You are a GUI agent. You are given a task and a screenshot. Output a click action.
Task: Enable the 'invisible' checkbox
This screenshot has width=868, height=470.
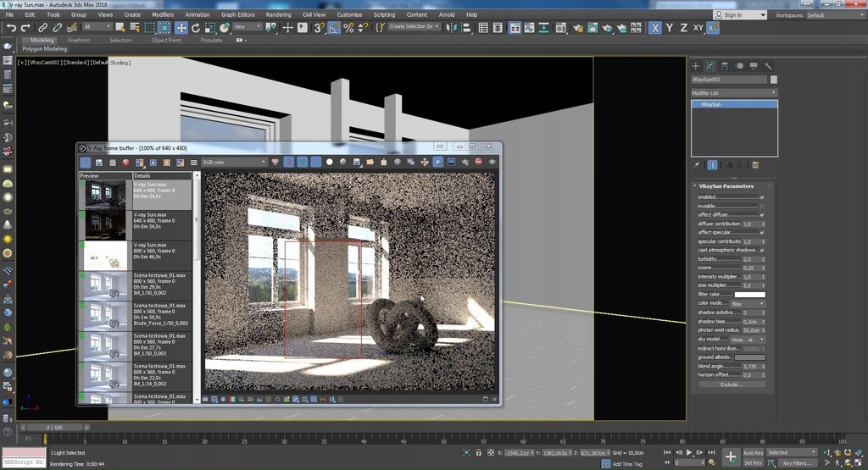click(762, 206)
